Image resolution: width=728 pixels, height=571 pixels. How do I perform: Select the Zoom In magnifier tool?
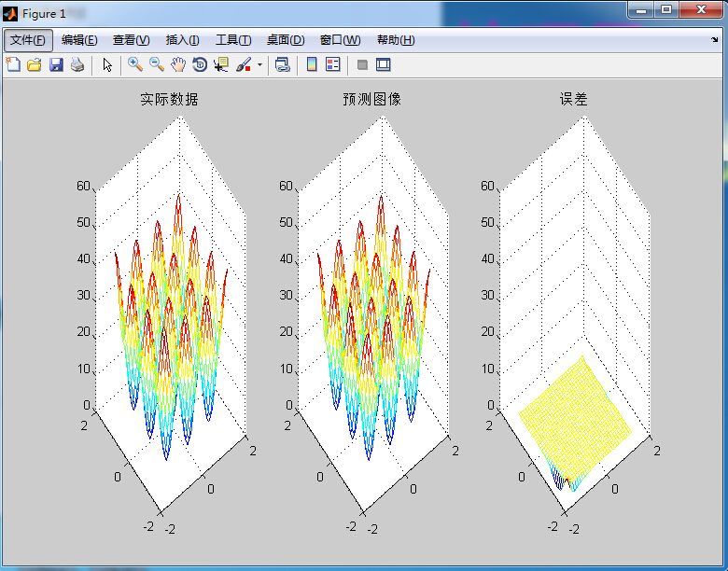[x=135, y=64]
